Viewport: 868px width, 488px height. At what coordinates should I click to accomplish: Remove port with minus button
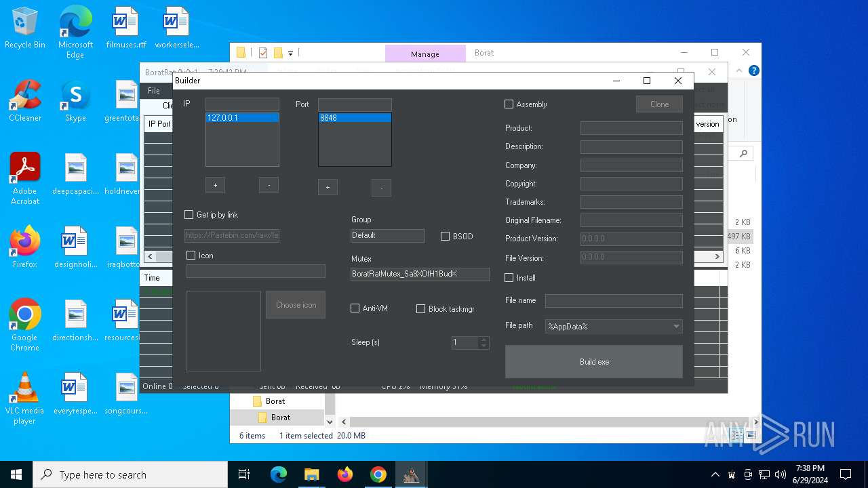pos(382,188)
